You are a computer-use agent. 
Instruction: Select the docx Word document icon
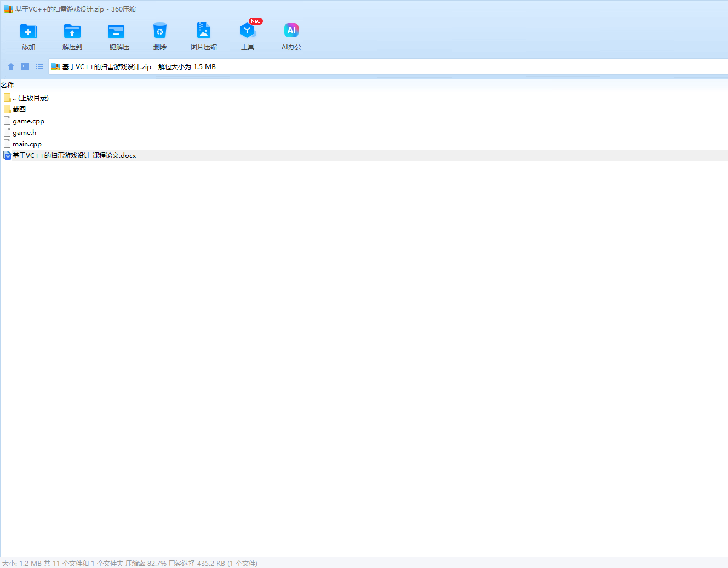[7, 155]
